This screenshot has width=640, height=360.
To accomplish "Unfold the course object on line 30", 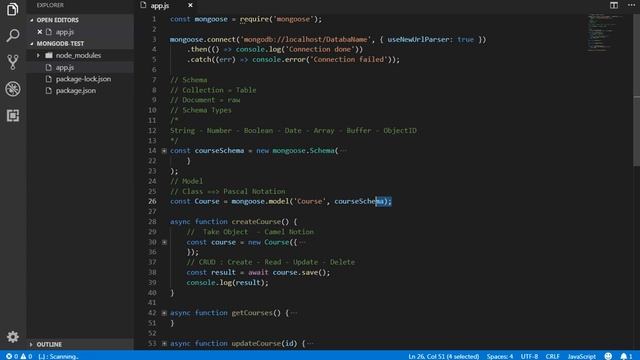I will click(x=164, y=242).
